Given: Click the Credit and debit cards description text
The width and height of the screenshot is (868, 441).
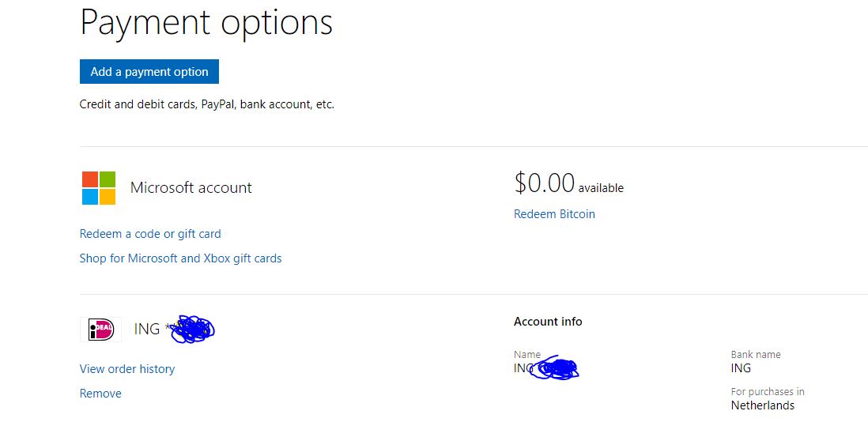Looking at the screenshot, I should pos(206,104).
